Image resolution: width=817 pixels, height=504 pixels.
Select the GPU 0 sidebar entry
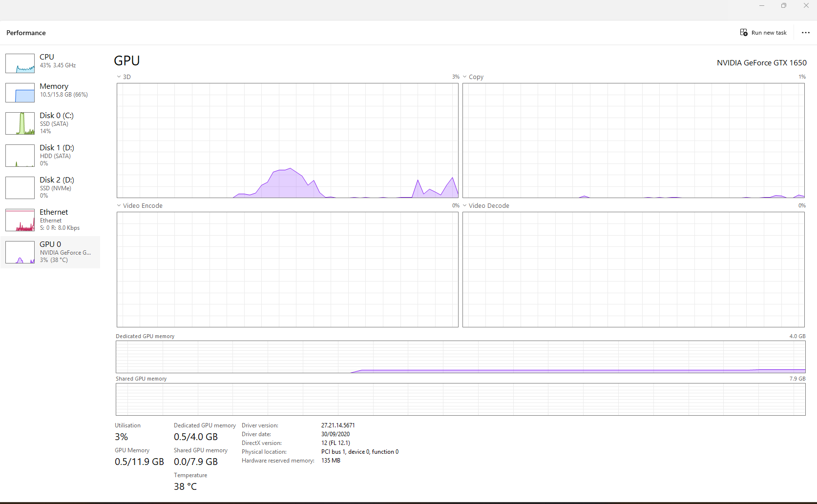[x=51, y=252]
